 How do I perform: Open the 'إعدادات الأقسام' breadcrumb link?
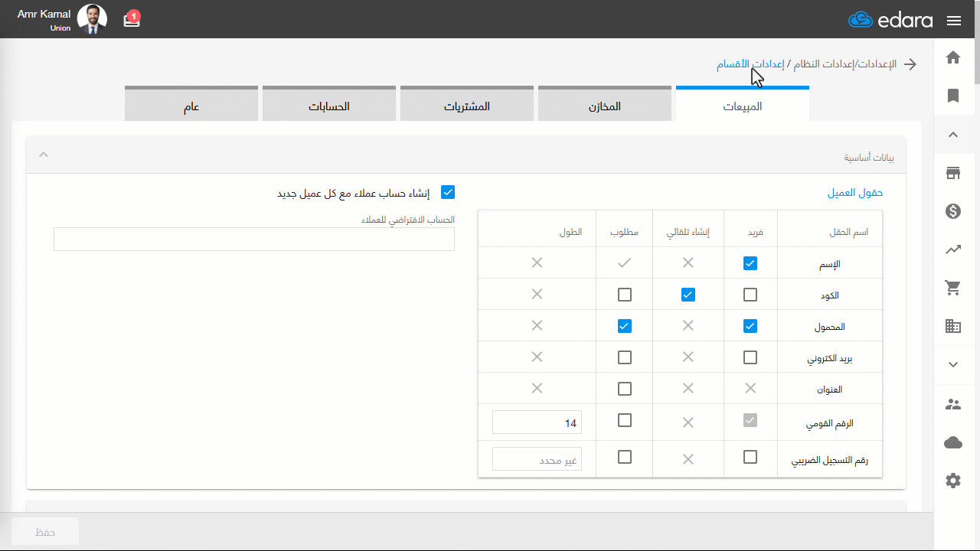pyautogui.click(x=750, y=64)
